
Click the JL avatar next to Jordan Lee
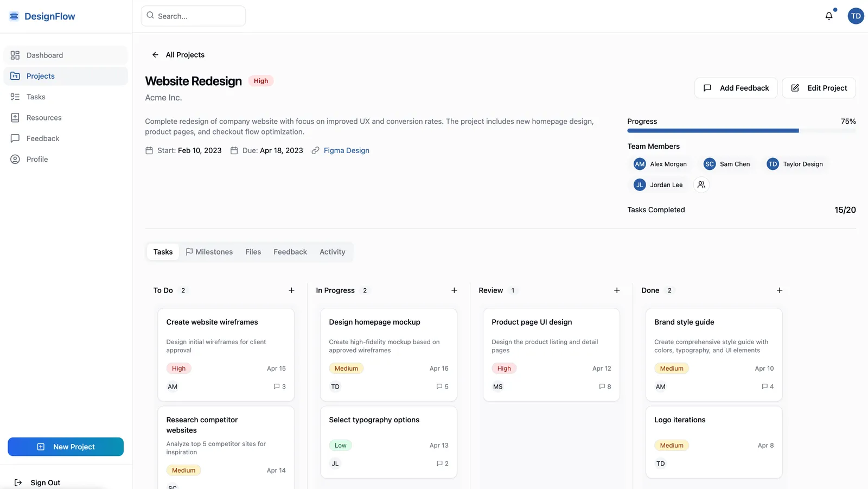click(x=640, y=185)
